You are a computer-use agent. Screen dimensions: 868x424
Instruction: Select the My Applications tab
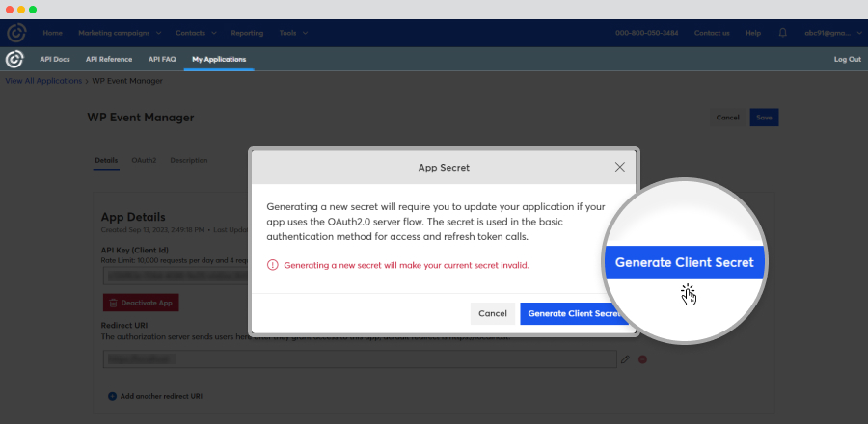[x=219, y=59]
